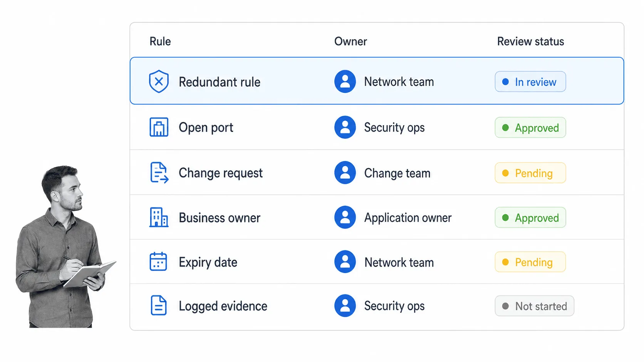Image resolution: width=644 pixels, height=362 pixels.
Task: Select the Business owner rule name
Action: pyautogui.click(x=220, y=218)
